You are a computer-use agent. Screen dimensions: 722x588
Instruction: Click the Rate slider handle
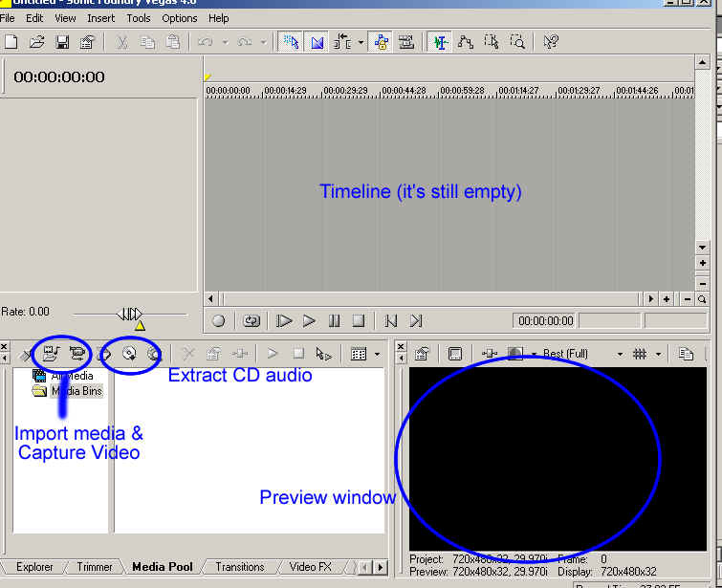point(131,314)
